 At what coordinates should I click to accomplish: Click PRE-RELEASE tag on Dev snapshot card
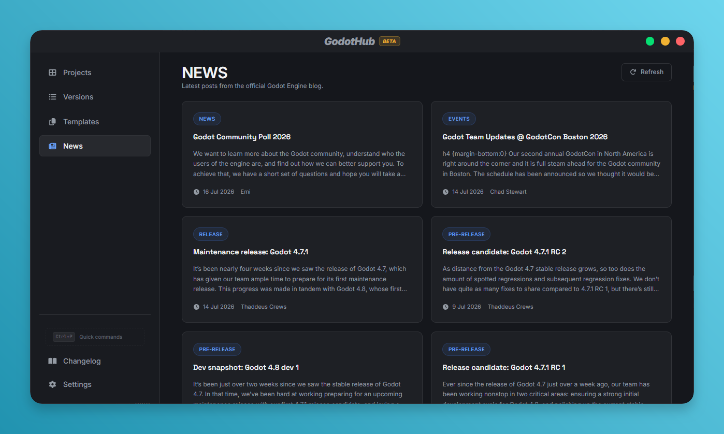click(217, 349)
